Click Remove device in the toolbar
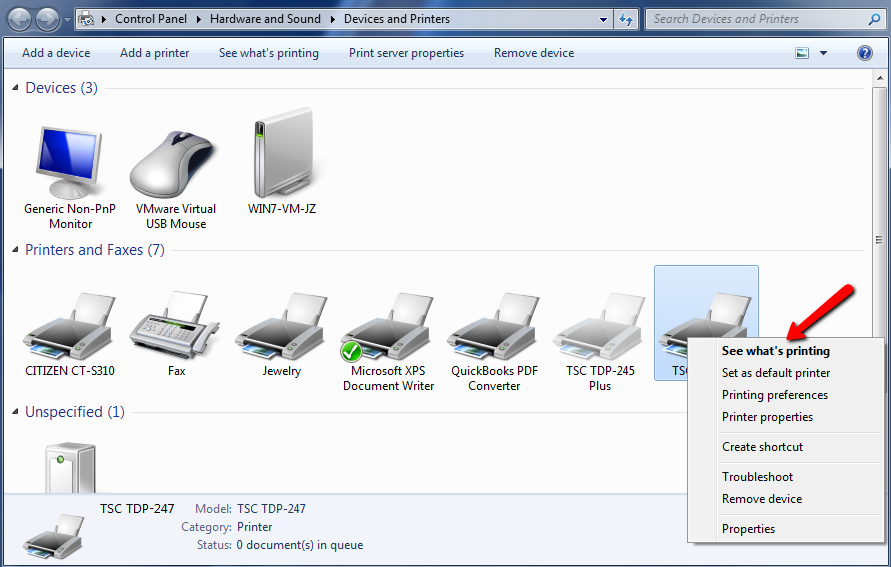The height and width of the screenshot is (567, 891). pos(534,53)
